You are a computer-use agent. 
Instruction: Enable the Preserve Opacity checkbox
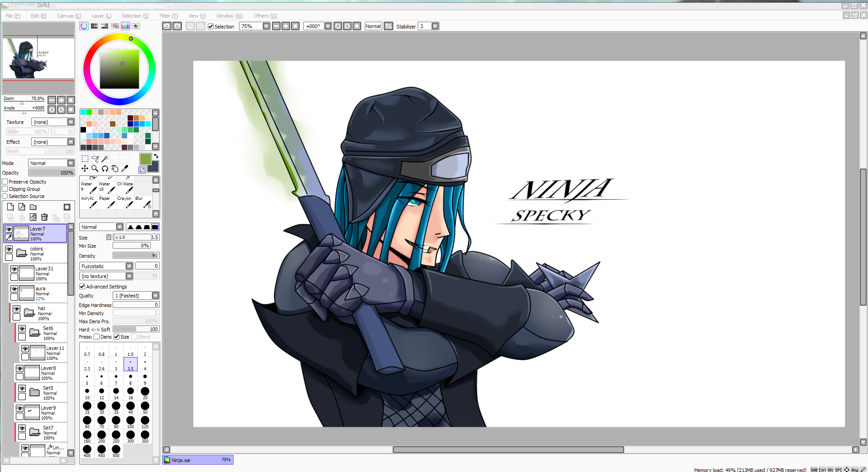click(4, 181)
